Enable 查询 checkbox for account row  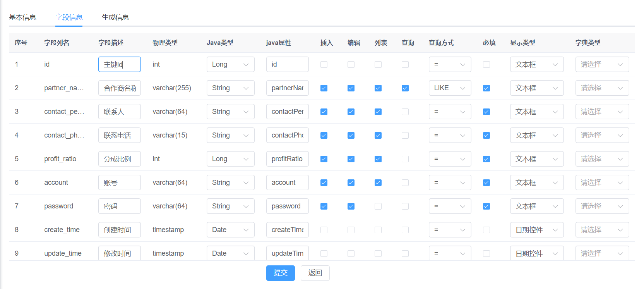tap(405, 182)
